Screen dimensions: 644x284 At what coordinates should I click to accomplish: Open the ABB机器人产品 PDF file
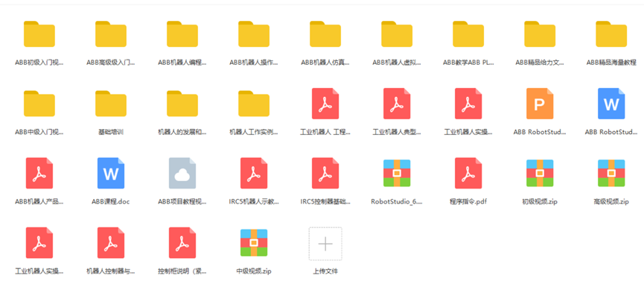(39, 173)
